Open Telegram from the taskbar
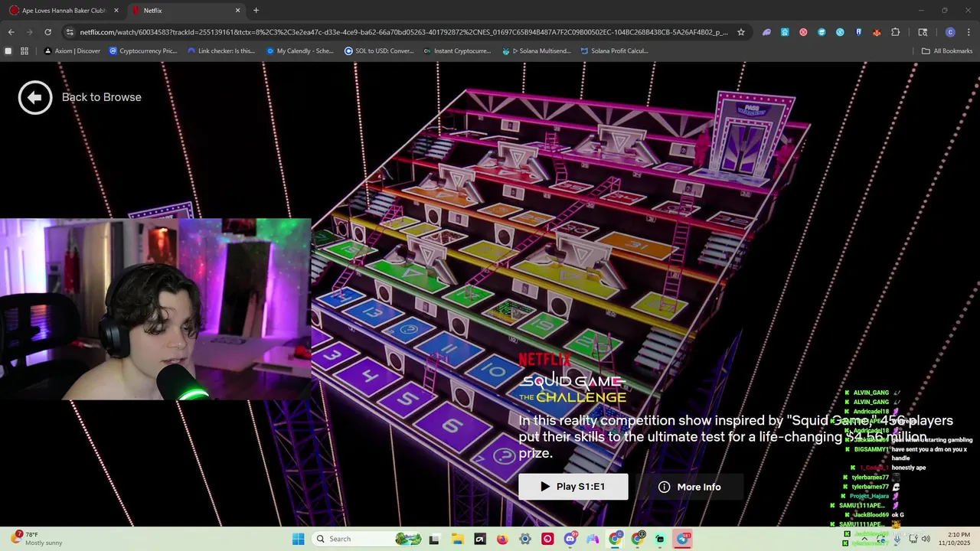 coord(683,539)
